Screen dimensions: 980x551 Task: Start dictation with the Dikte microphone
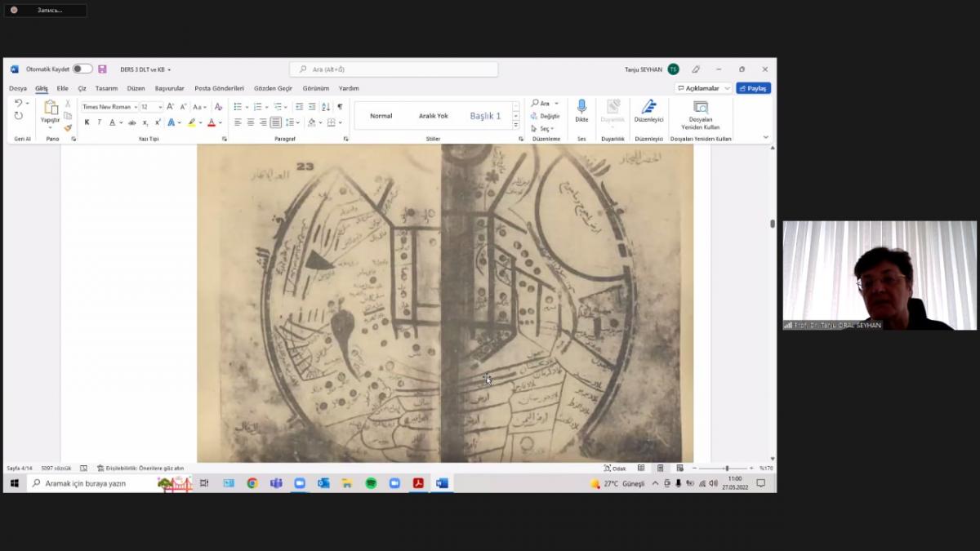point(581,111)
